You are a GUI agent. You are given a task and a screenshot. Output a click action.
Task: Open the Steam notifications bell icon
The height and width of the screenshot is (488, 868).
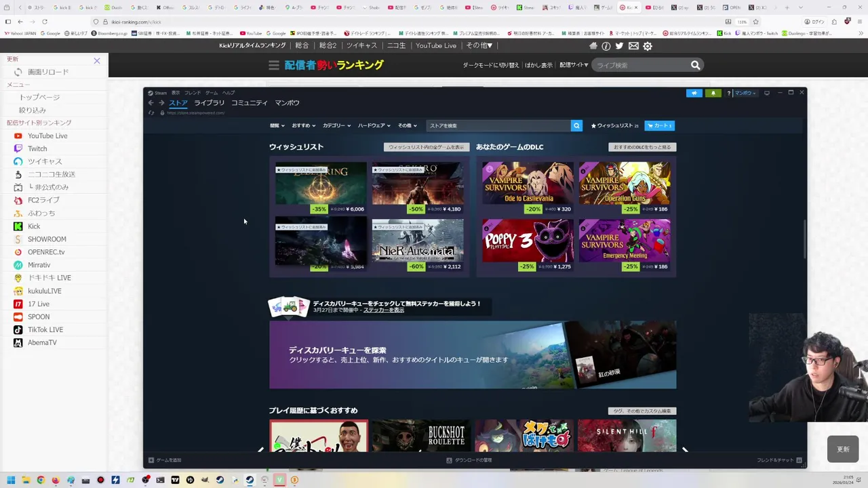713,93
